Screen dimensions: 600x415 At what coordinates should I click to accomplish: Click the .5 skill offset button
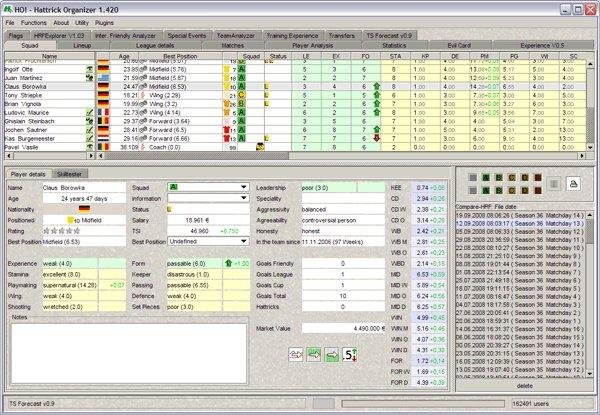(349, 355)
